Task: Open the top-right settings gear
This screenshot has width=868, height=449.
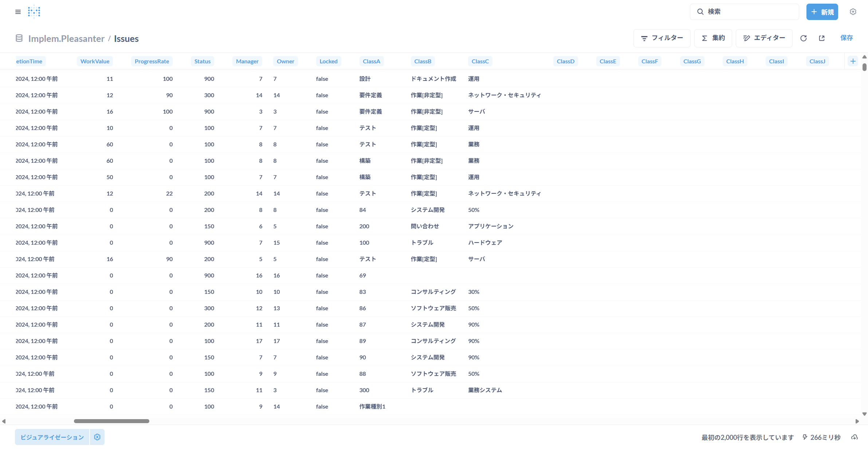Action: (x=853, y=12)
